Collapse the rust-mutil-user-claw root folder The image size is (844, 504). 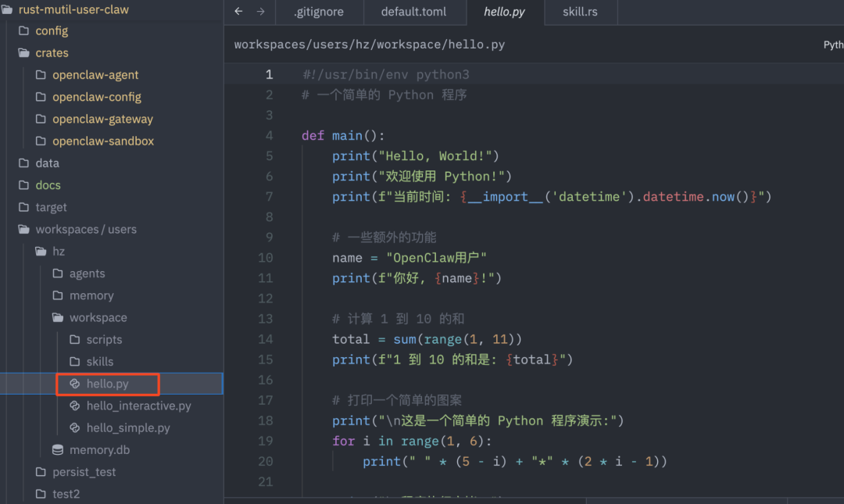click(x=7, y=9)
